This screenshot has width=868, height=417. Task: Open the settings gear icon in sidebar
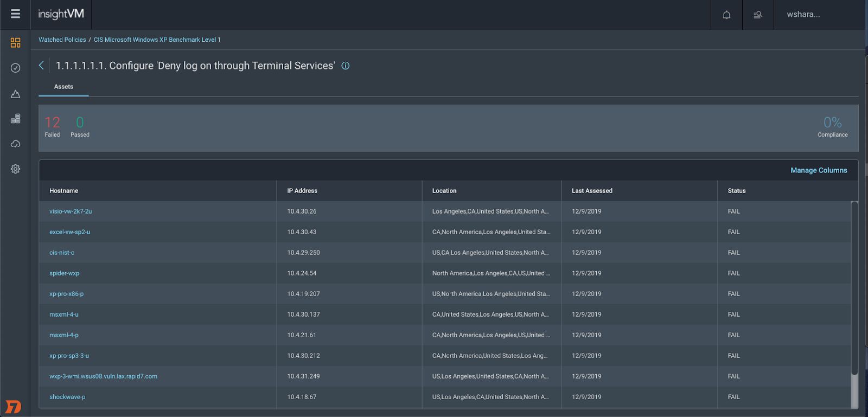[15, 169]
